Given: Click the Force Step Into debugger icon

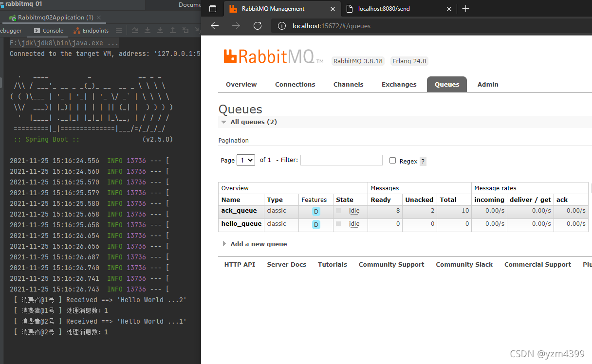Looking at the screenshot, I should point(160,30).
